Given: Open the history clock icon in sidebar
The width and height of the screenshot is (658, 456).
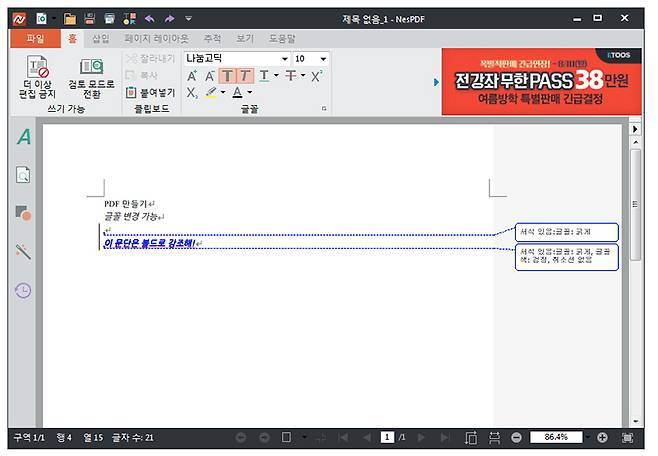Looking at the screenshot, I should [x=23, y=290].
